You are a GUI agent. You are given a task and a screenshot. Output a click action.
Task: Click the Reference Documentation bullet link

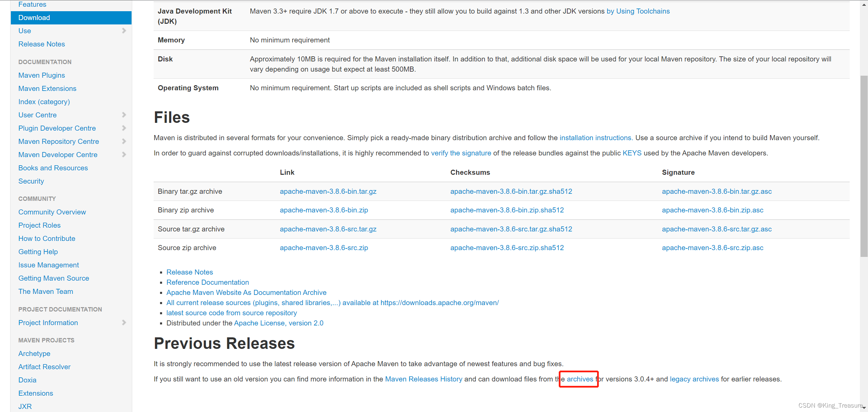(208, 282)
